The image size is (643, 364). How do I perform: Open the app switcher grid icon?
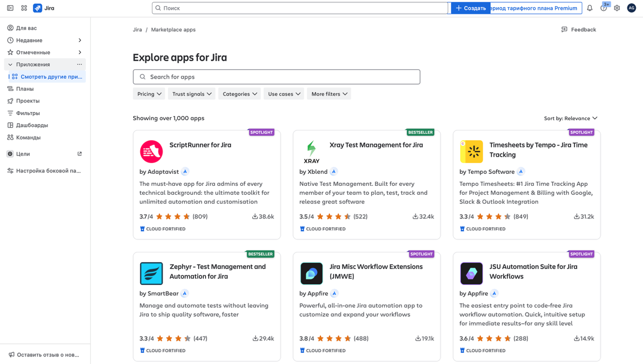(24, 8)
